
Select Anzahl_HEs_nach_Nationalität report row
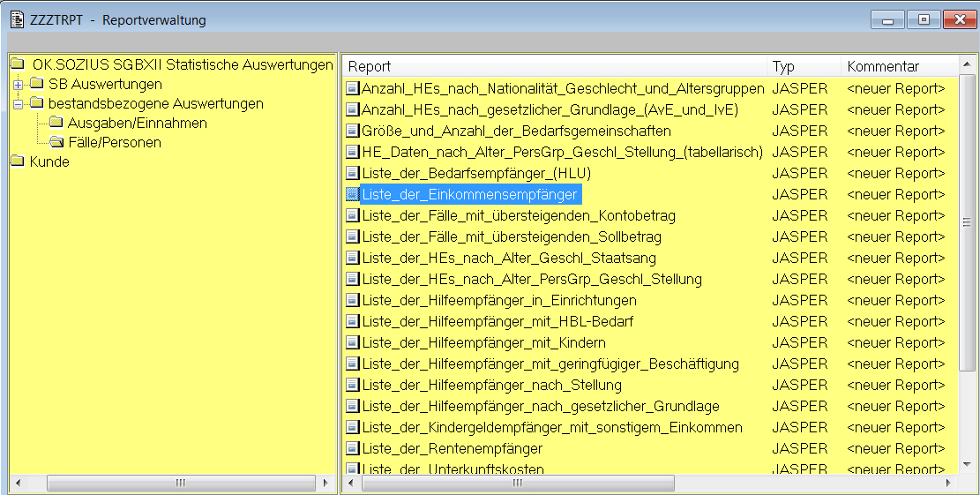click(x=563, y=88)
